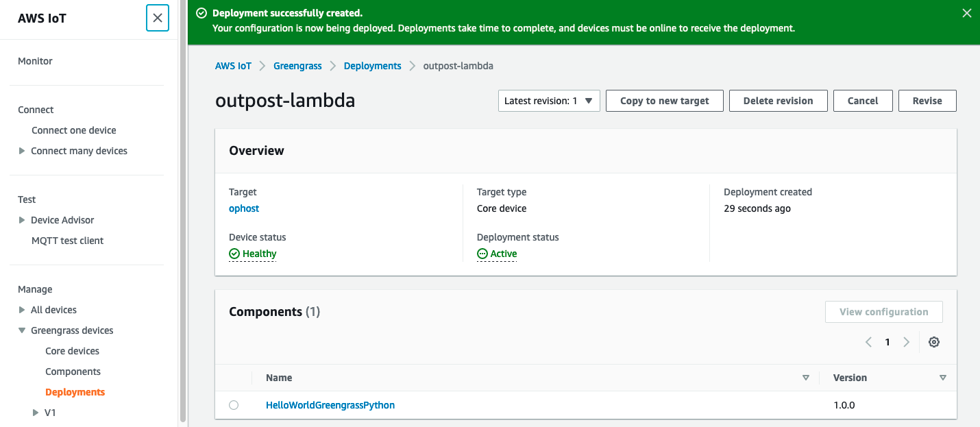The height and width of the screenshot is (427, 980).
Task: Open the Latest revision dropdown
Action: pos(549,101)
